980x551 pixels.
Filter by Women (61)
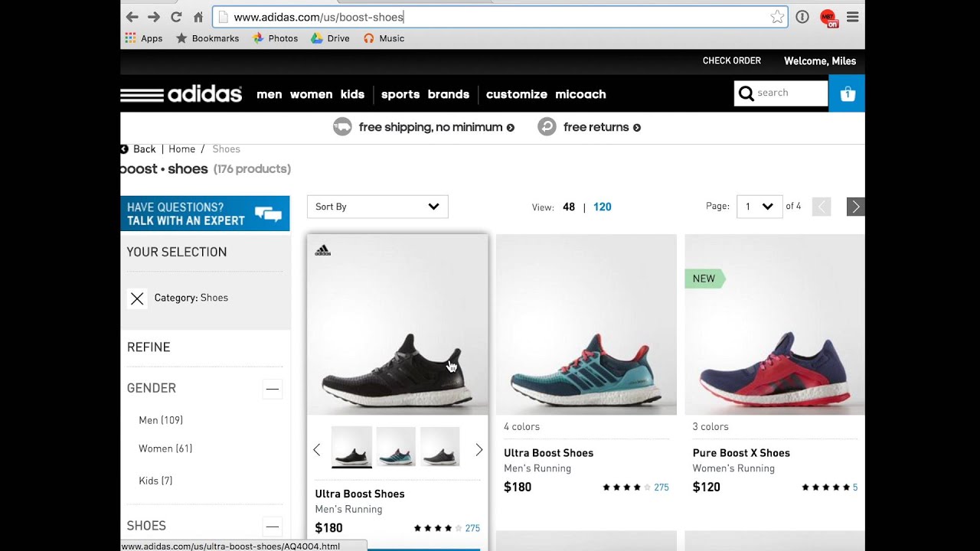pos(165,448)
